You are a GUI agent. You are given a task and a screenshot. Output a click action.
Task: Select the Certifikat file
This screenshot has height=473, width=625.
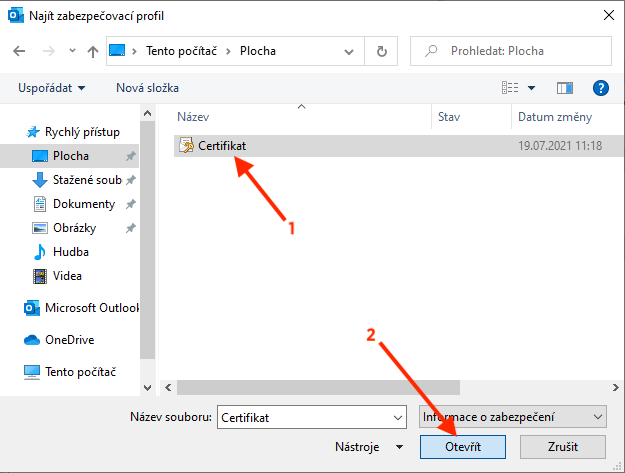click(x=221, y=146)
